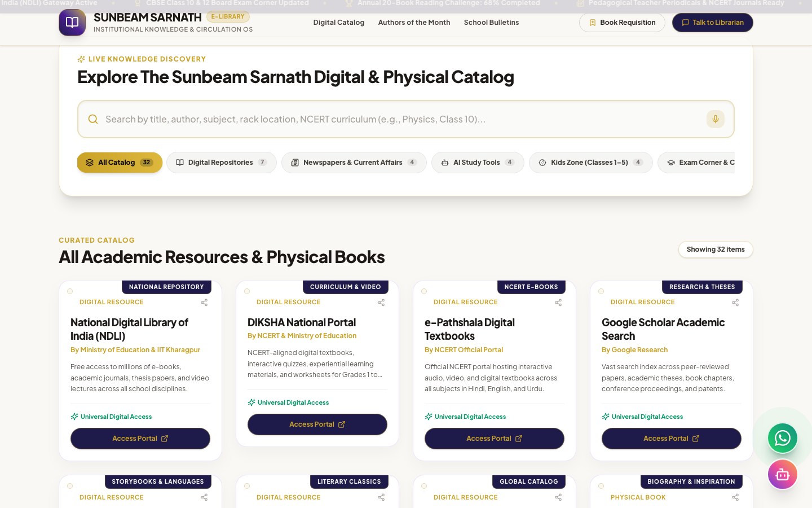The image size is (812, 508).
Task: Click the 'RESEARCH & THESES' badge
Action: coord(702,287)
